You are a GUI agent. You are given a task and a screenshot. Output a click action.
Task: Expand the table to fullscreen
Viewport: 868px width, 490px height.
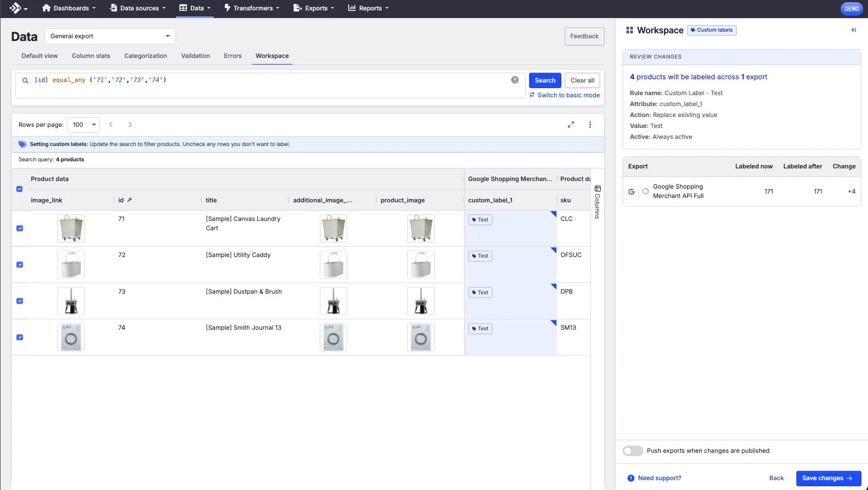coord(571,125)
